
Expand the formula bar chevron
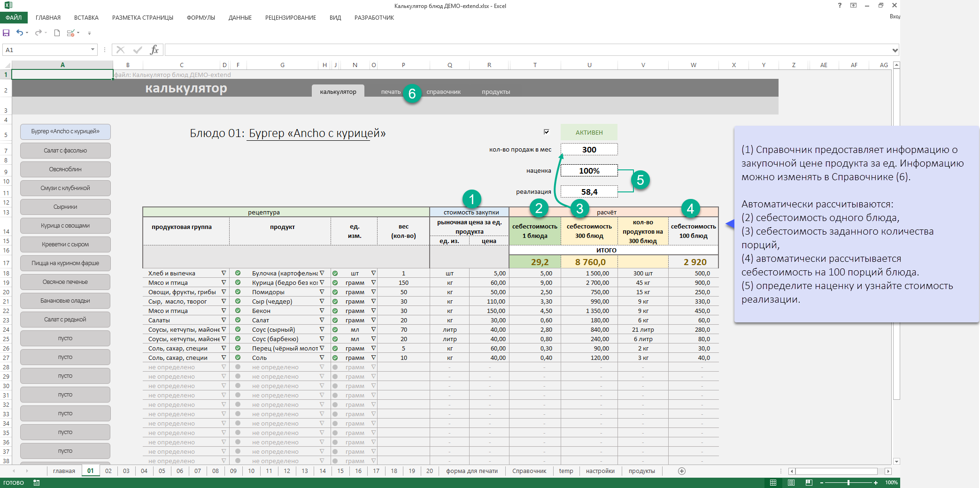(x=895, y=50)
